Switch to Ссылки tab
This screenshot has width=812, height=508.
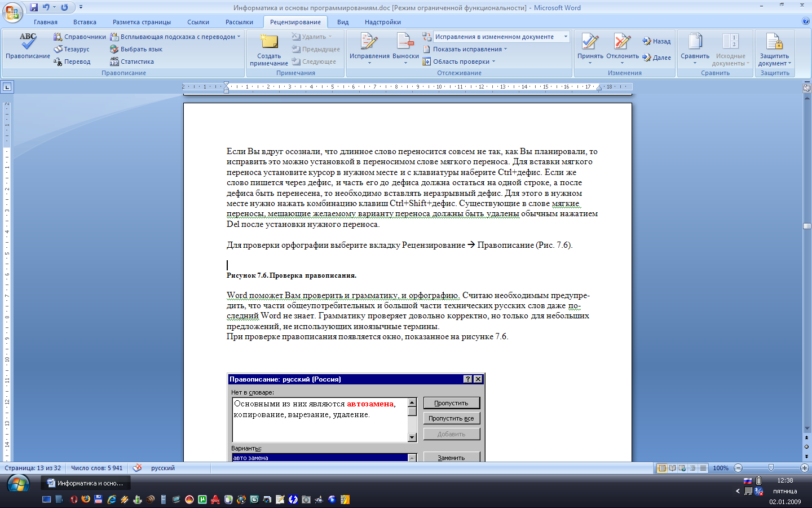(198, 22)
